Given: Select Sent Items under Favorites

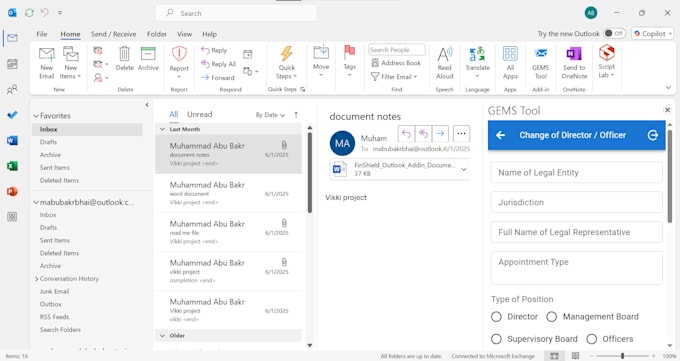Looking at the screenshot, I should click(55, 167).
